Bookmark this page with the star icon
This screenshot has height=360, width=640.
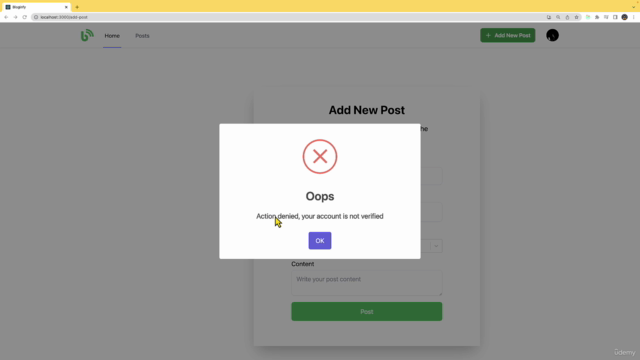click(x=576, y=17)
